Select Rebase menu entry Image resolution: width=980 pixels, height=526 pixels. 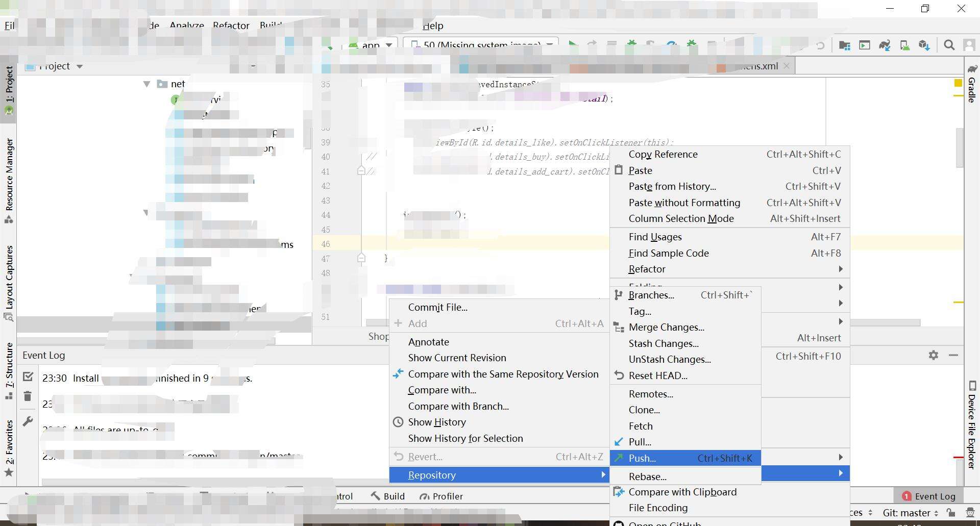(x=685, y=477)
